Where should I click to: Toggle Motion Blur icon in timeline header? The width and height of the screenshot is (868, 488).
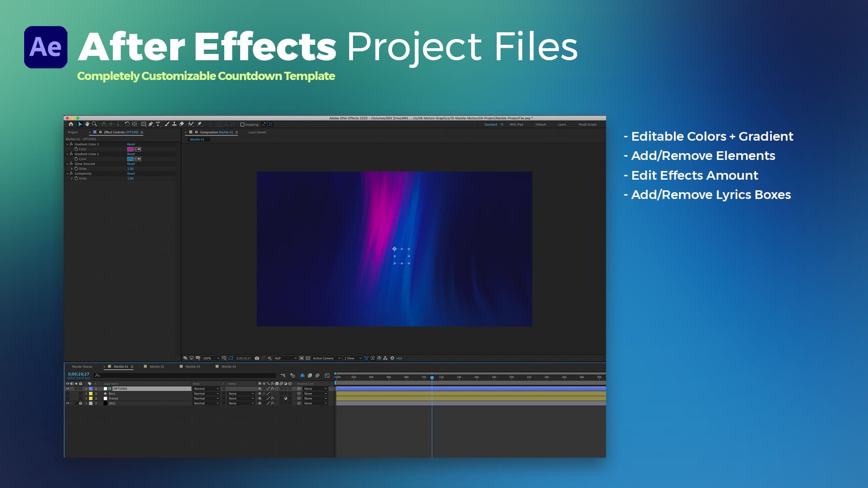pos(317,375)
